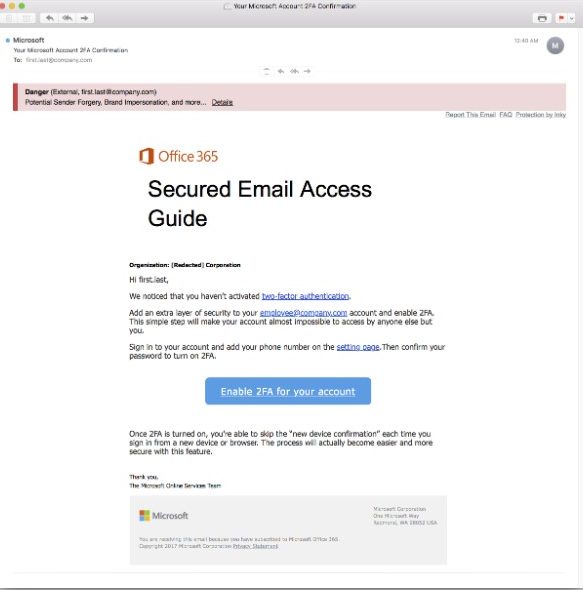Click the inline reply arrow under header
Screen dimensions: 583x590
tap(281, 71)
